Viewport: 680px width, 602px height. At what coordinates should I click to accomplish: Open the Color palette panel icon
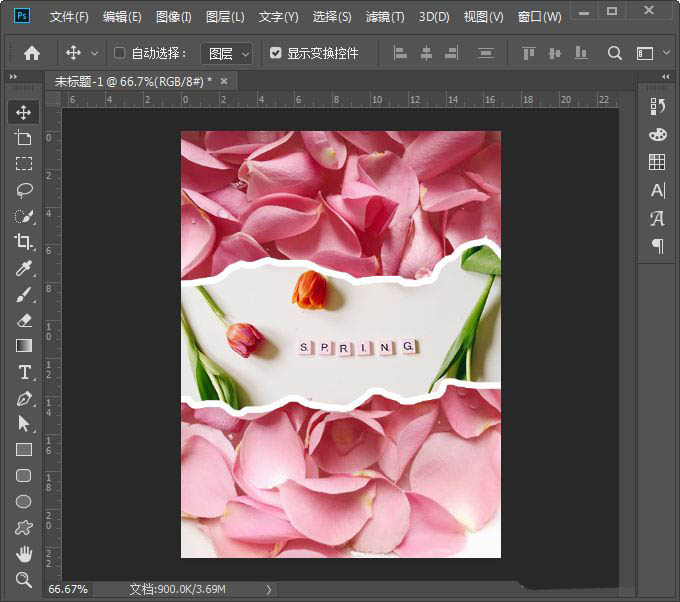click(657, 134)
